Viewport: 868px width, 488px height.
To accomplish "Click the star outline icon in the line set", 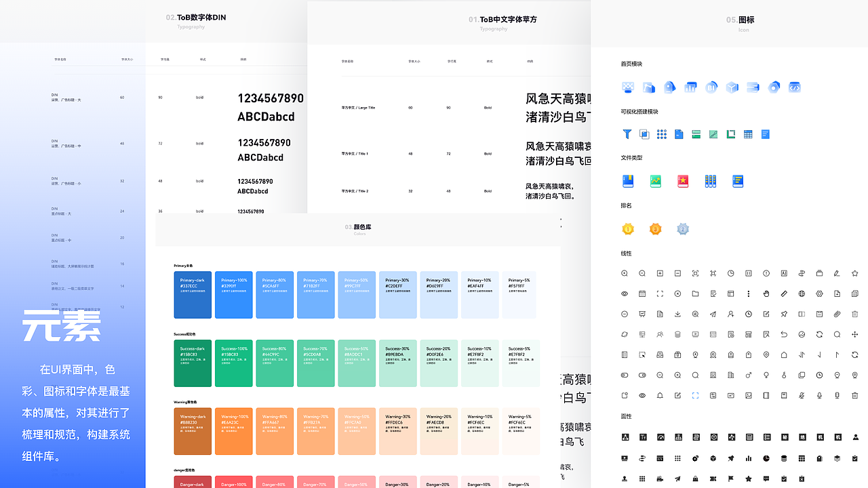I will 855,273.
